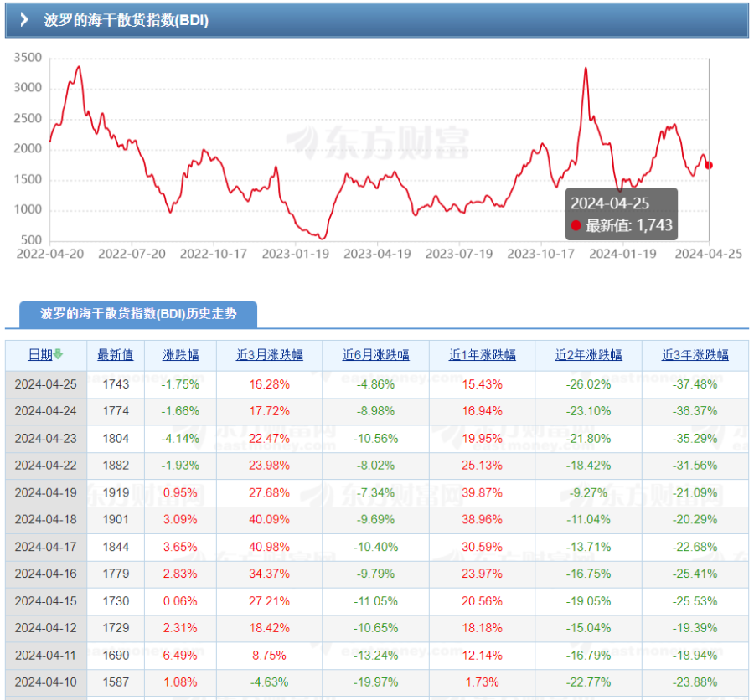Click the 2024-04-10 date cell
The height and width of the screenshot is (700, 754).
[x=45, y=682]
